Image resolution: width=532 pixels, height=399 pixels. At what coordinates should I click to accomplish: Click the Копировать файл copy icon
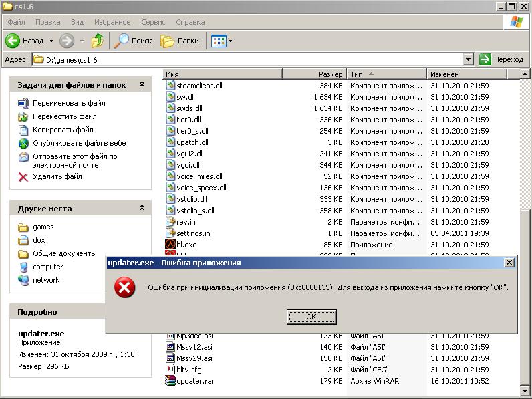pos(23,130)
